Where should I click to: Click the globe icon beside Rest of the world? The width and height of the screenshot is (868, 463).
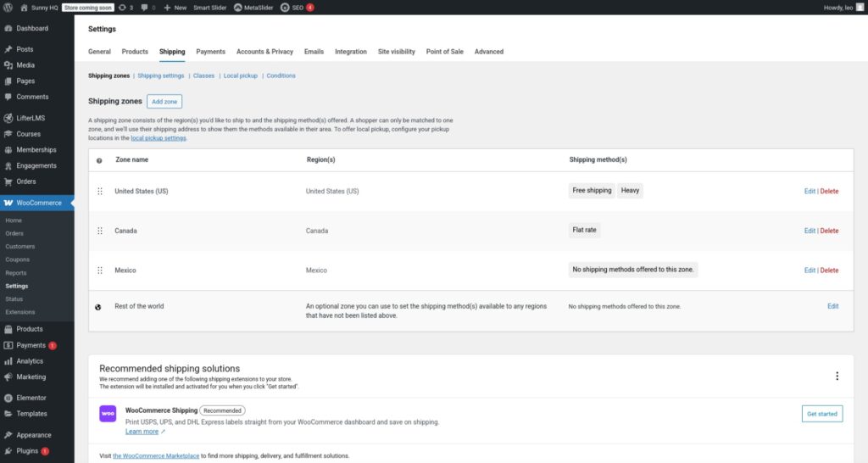pyautogui.click(x=98, y=306)
